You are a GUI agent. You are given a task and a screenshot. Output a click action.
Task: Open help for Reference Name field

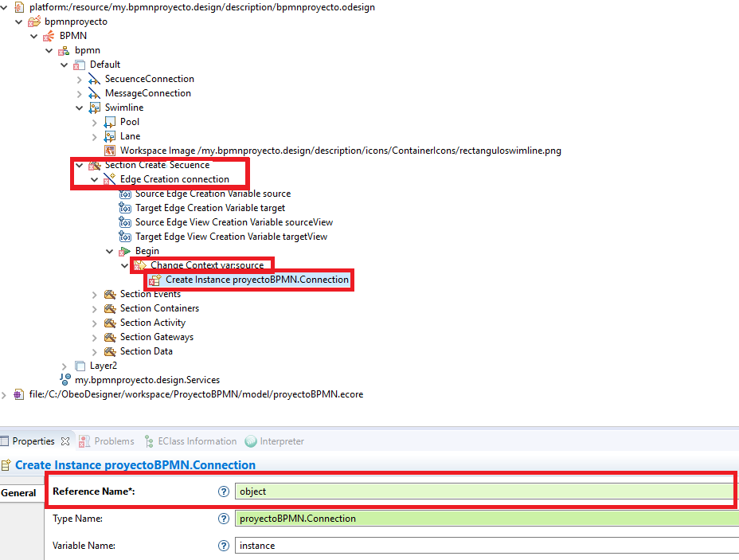[x=224, y=491]
